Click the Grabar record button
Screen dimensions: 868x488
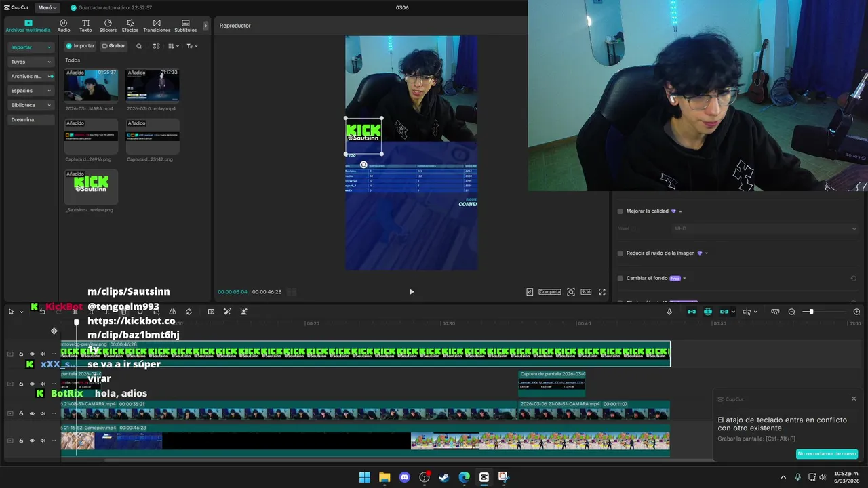coord(114,46)
